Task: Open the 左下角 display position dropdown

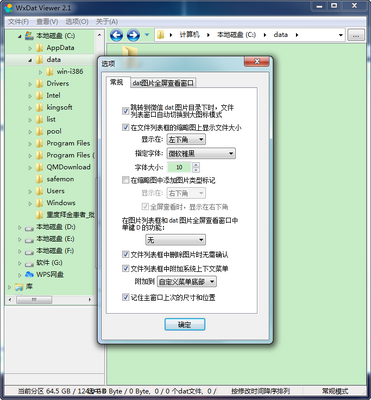Action: (x=186, y=139)
